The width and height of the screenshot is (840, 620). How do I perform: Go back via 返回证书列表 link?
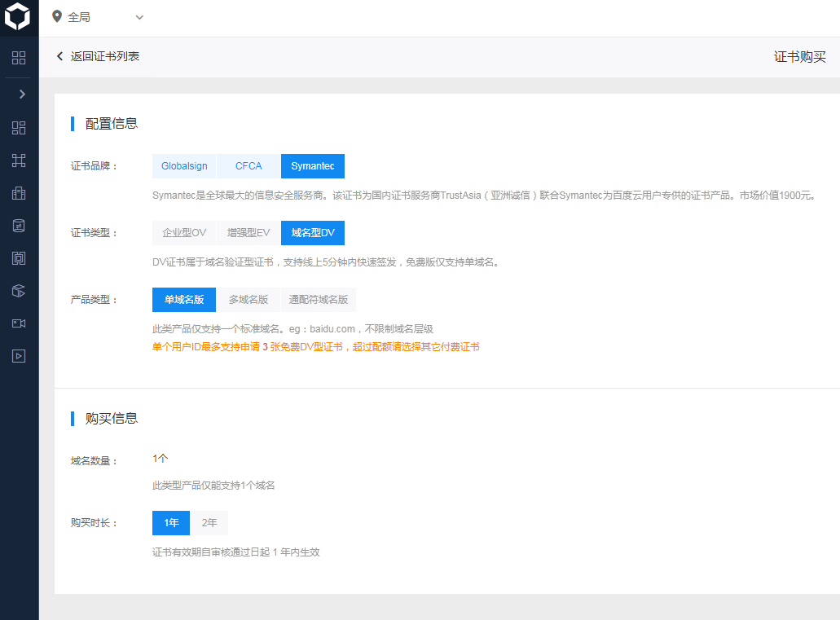coord(98,56)
